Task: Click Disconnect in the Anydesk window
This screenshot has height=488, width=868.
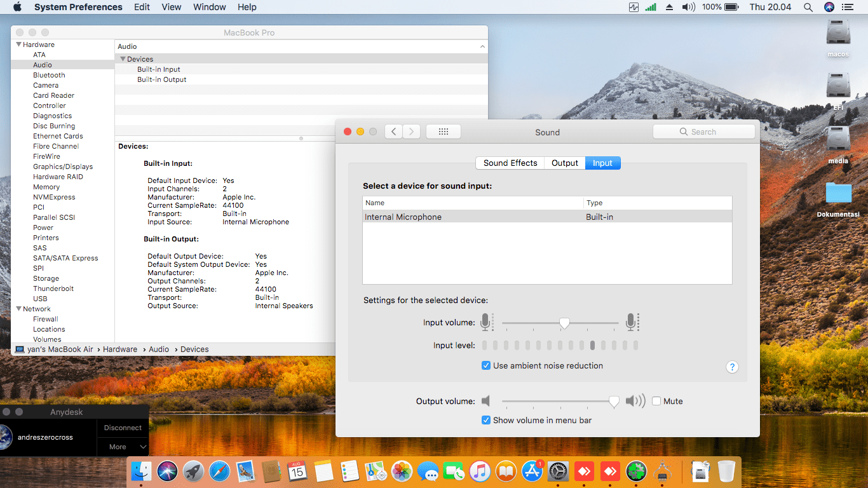Action: click(x=123, y=428)
